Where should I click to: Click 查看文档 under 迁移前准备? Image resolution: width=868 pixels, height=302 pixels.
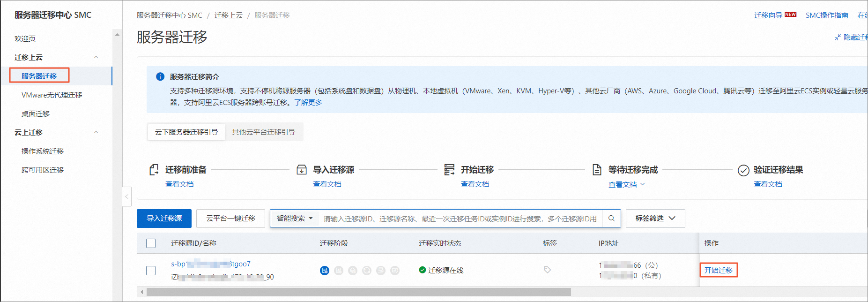point(179,184)
